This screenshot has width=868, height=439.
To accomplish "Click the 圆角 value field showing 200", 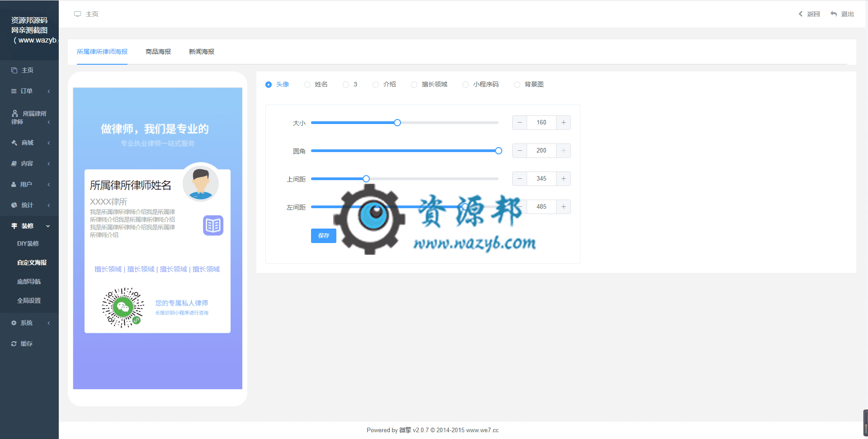I will [542, 151].
